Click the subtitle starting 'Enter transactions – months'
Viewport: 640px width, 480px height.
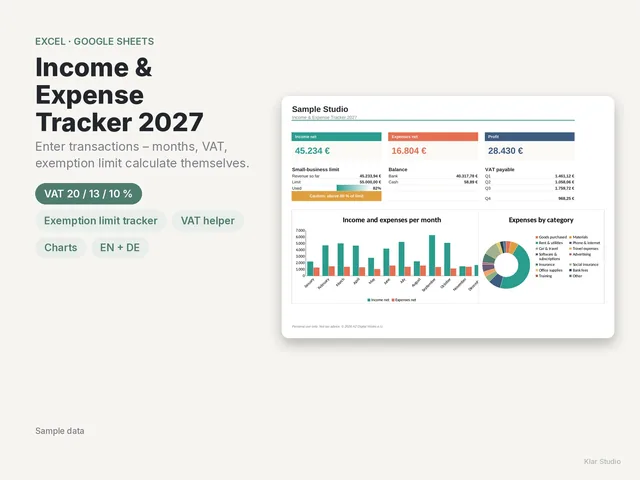pyautogui.click(x=142, y=155)
